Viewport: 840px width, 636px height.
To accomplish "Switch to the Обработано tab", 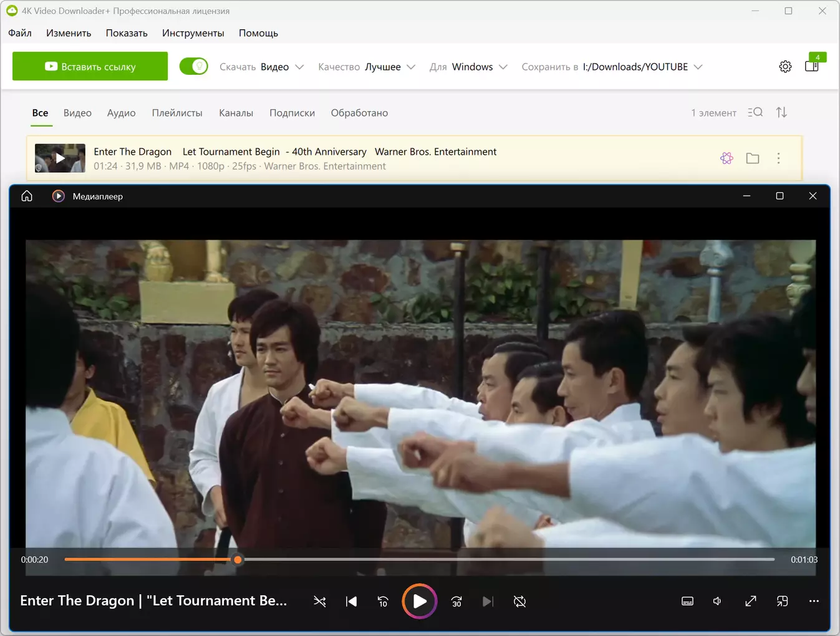I will [359, 113].
